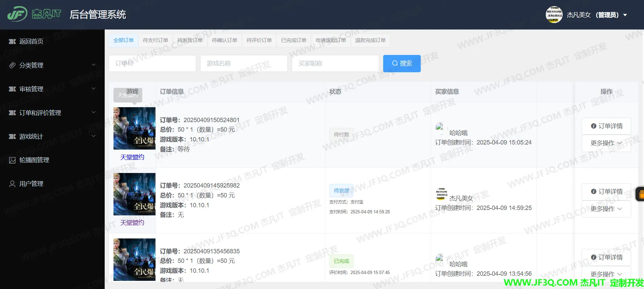Click the admin avatar in top bar
Screen dimensions: 644x289
coord(554,15)
